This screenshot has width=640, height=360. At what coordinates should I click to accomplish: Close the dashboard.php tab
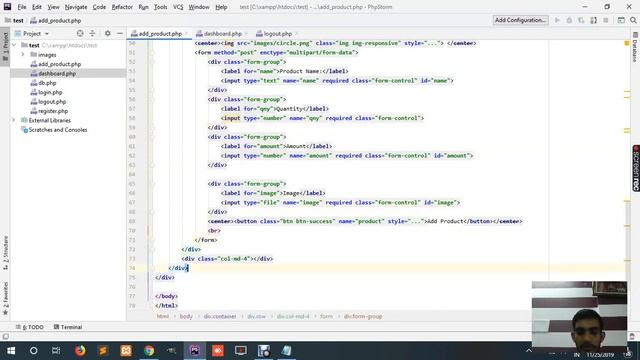247,33
